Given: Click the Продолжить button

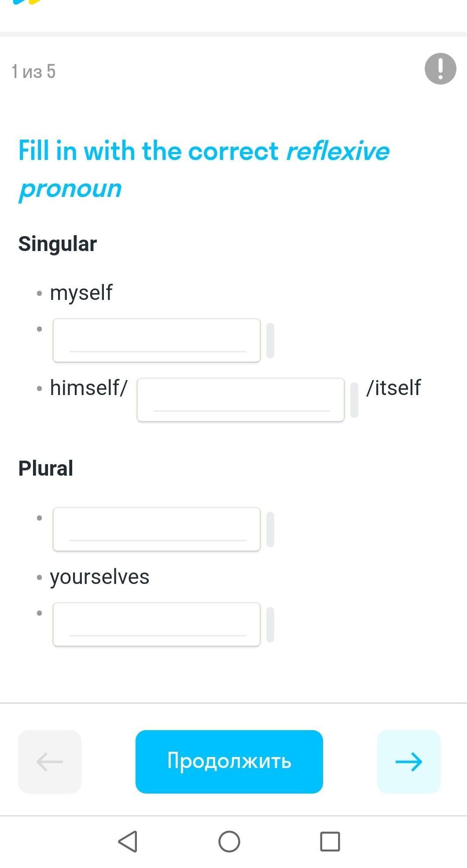Looking at the screenshot, I should point(229,761).
